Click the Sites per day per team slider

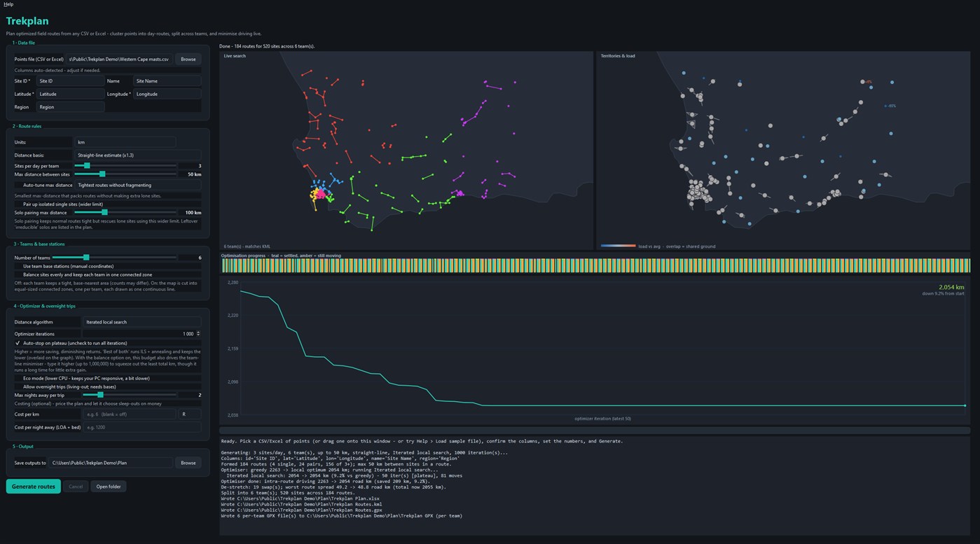point(125,166)
